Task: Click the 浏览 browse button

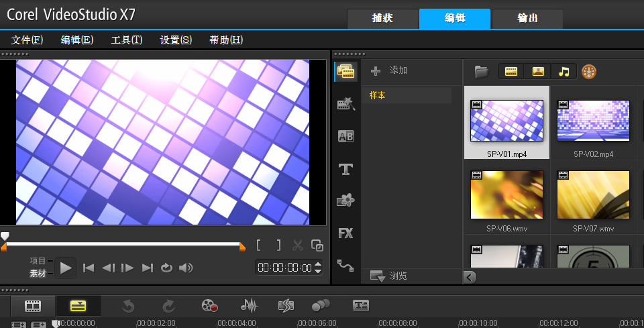Action: [388, 276]
